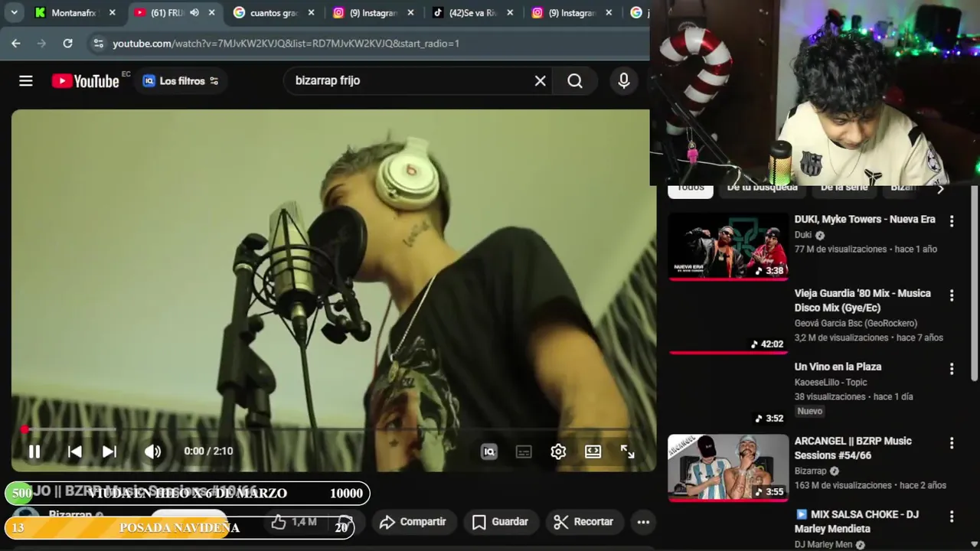
Task: Clear the search box with X icon
Action: [540, 80]
